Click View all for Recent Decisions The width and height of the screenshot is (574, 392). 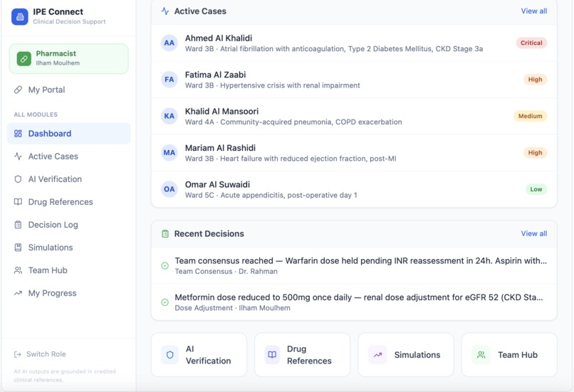pos(533,233)
